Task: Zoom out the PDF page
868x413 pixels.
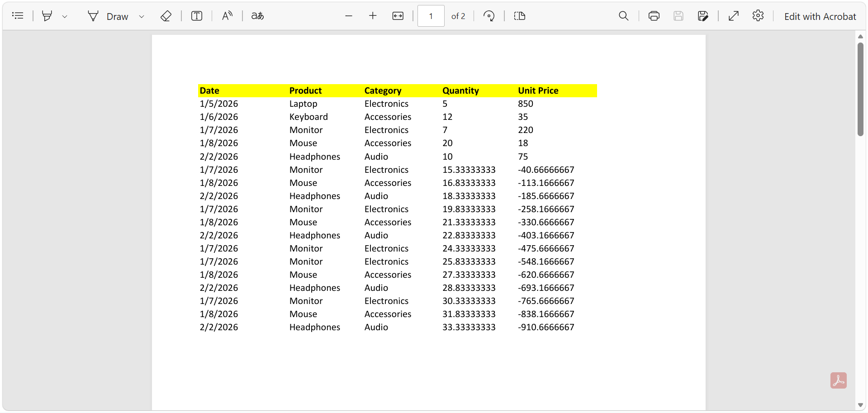Action: tap(349, 16)
